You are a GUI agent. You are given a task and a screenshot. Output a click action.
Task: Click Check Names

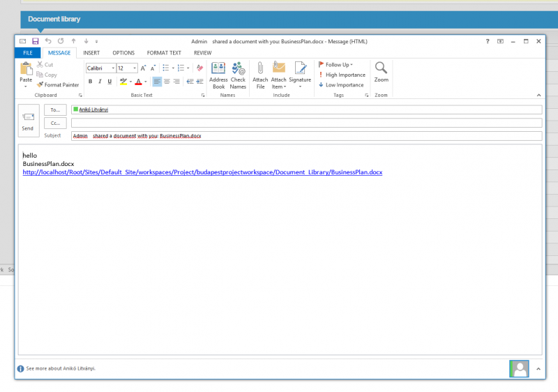point(238,75)
